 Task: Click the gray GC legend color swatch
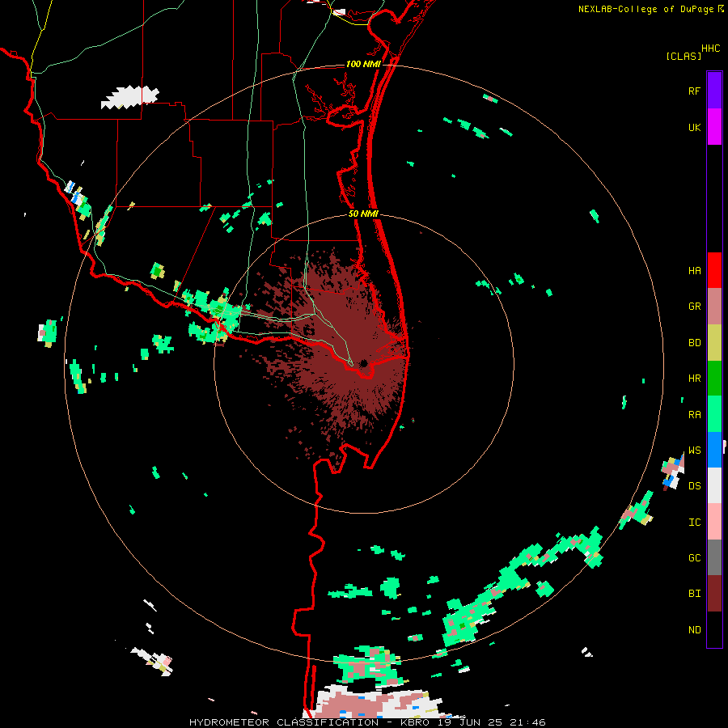714,557
